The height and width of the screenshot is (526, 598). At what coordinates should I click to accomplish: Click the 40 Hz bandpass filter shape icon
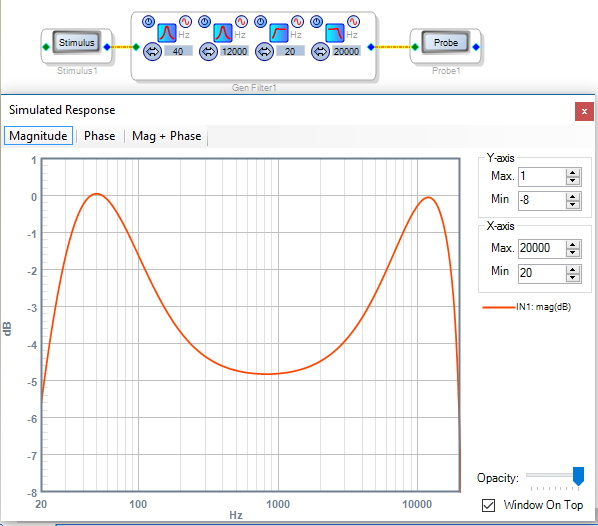click(x=167, y=33)
